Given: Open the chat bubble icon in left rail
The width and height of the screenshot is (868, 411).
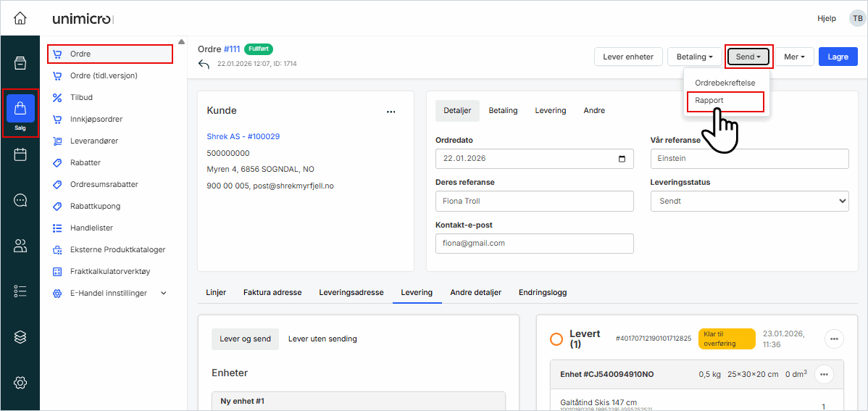Looking at the screenshot, I should (x=20, y=201).
